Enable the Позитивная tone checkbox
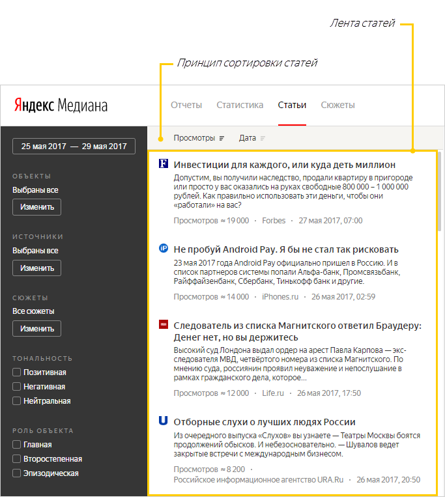 [x=16, y=372]
